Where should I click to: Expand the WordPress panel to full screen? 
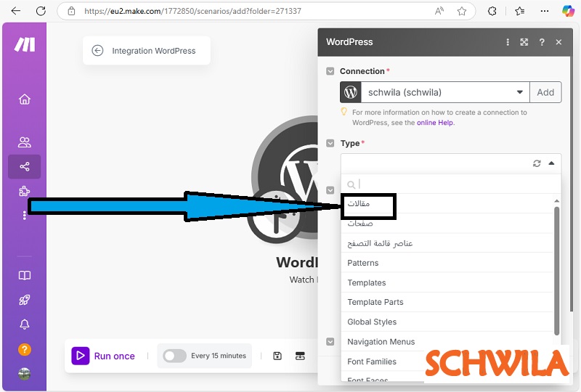(524, 42)
